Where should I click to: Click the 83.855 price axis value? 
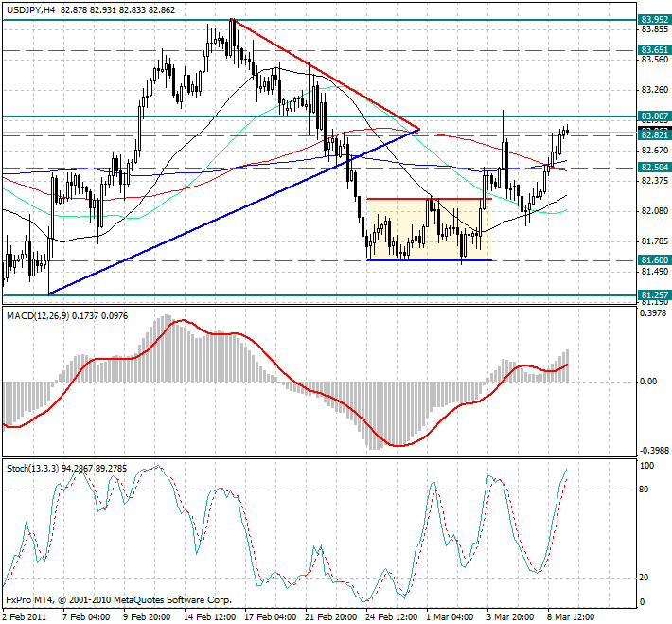[x=655, y=29]
